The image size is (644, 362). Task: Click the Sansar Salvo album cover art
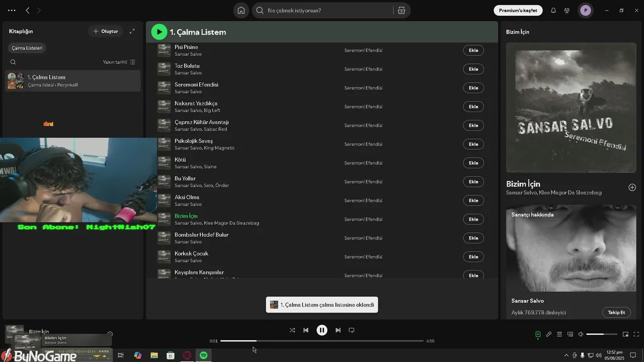(571, 108)
